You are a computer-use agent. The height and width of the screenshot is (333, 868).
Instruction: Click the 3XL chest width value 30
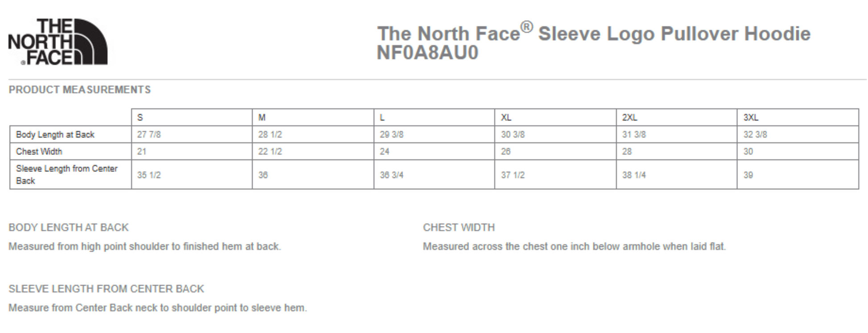click(x=748, y=151)
